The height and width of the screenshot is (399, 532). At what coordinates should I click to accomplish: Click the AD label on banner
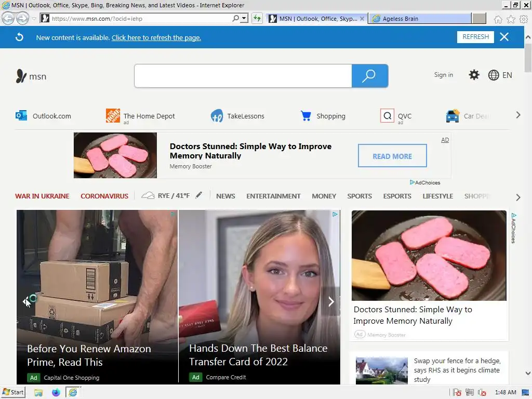[x=445, y=140]
